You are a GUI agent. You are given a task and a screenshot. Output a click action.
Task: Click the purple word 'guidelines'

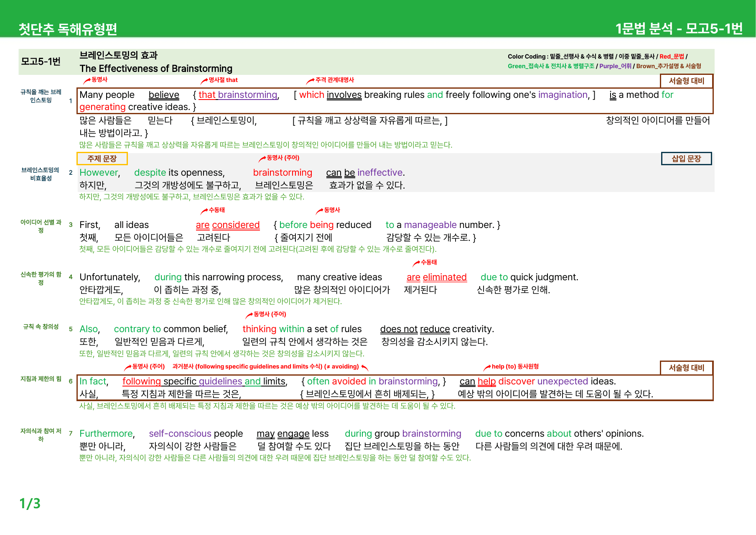point(221,381)
